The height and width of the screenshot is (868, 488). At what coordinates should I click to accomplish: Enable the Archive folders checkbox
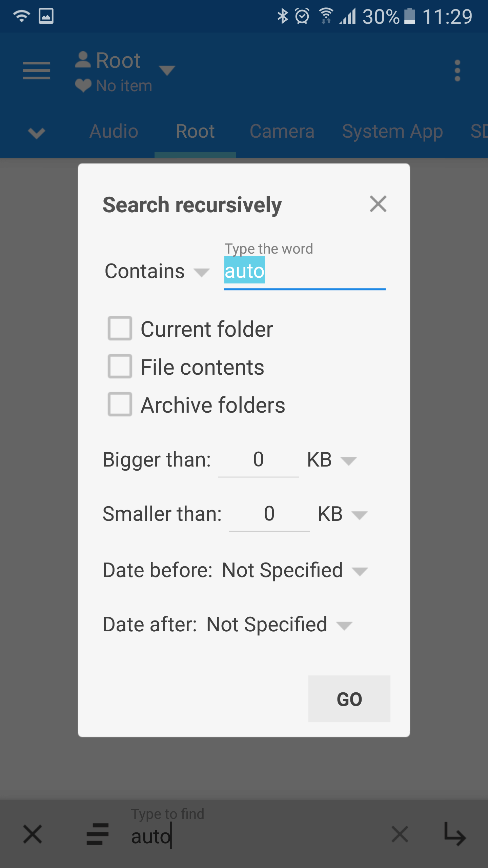tap(120, 404)
